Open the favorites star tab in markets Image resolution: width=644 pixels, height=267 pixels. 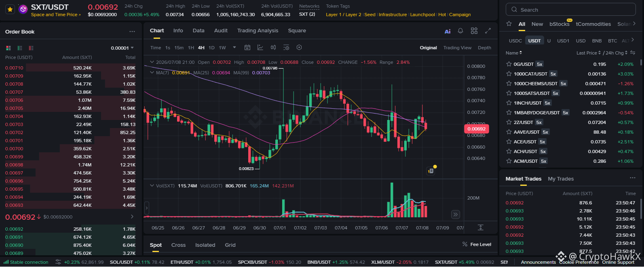click(x=509, y=24)
